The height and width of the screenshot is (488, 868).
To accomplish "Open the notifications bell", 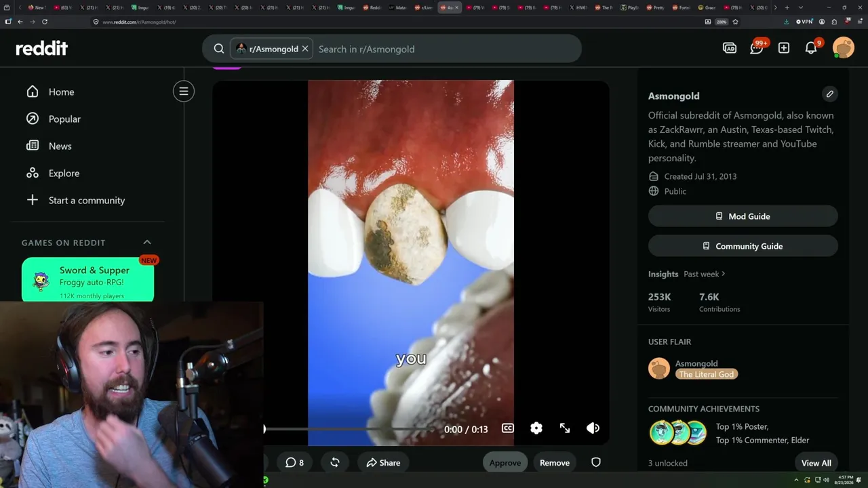I will (x=811, y=47).
